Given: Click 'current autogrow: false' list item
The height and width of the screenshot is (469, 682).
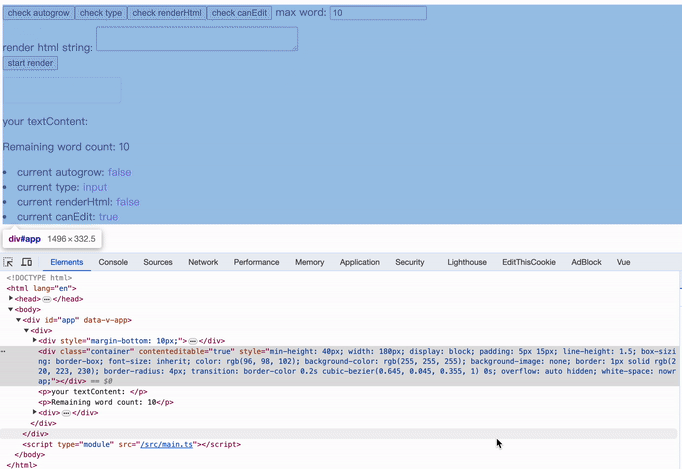Looking at the screenshot, I should (74, 172).
